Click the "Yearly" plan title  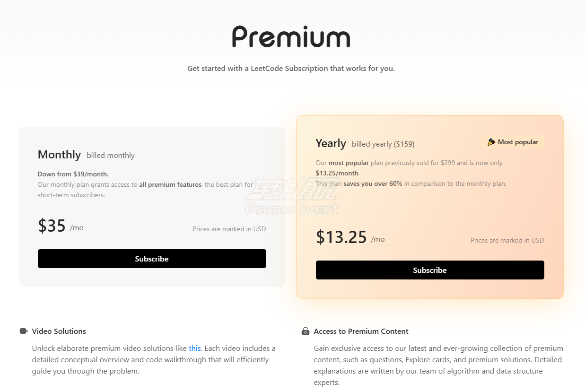[x=331, y=143]
